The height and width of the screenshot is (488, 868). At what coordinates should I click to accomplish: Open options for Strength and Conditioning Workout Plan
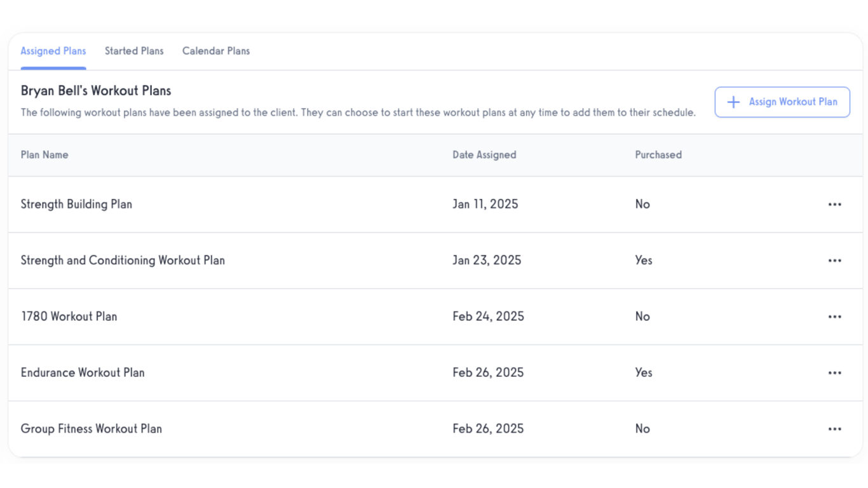834,261
